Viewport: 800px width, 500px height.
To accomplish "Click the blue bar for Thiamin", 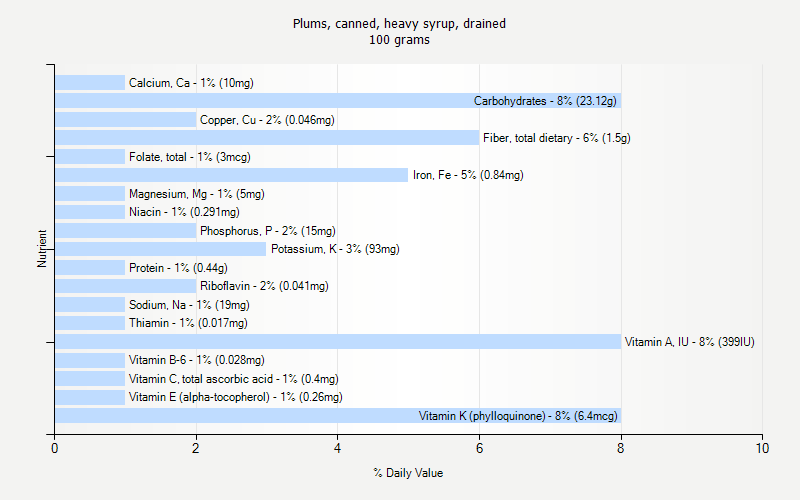I will click(90, 323).
